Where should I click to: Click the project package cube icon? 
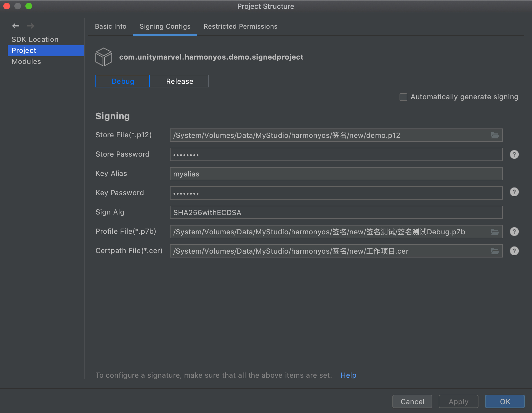[104, 57]
